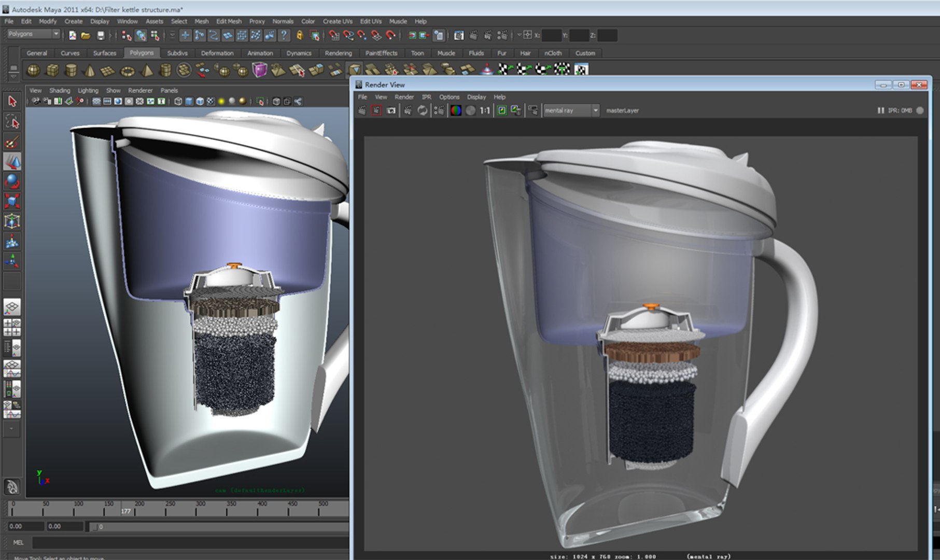Display RGB channels in Render View

click(x=456, y=110)
